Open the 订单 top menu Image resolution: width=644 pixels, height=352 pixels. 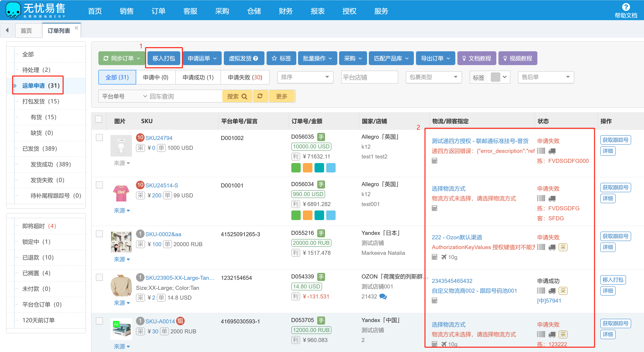click(158, 11)
